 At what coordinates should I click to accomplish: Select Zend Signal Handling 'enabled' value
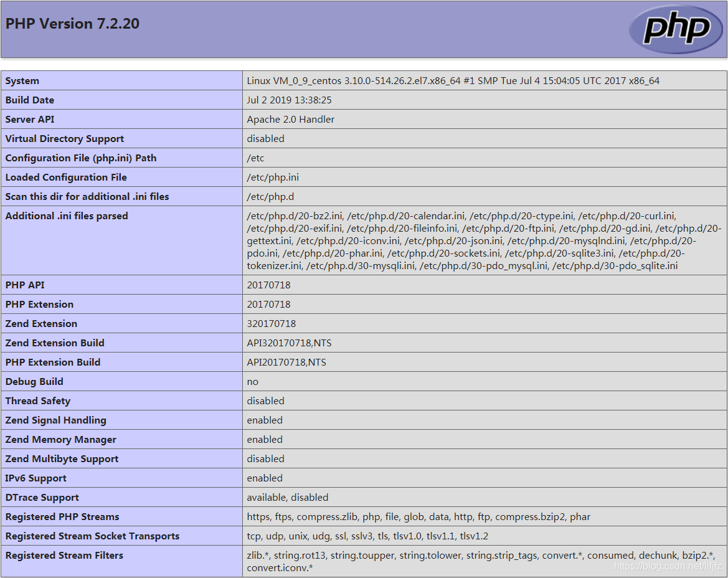click(265, 420)
